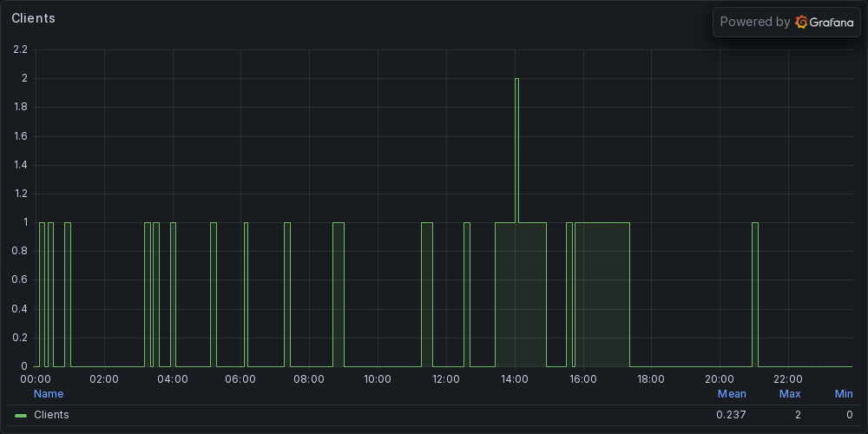Screen dimensions: 868x434
Task: Sort legend by Mean column header
Action: [732, 394]
